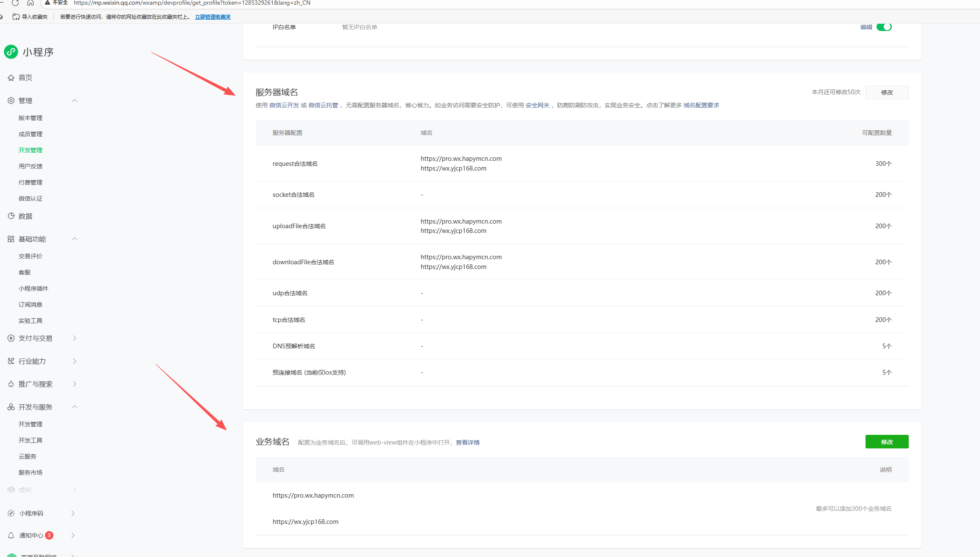Click the home icon beside 首页
980x557 pixels.
point(11,78)
